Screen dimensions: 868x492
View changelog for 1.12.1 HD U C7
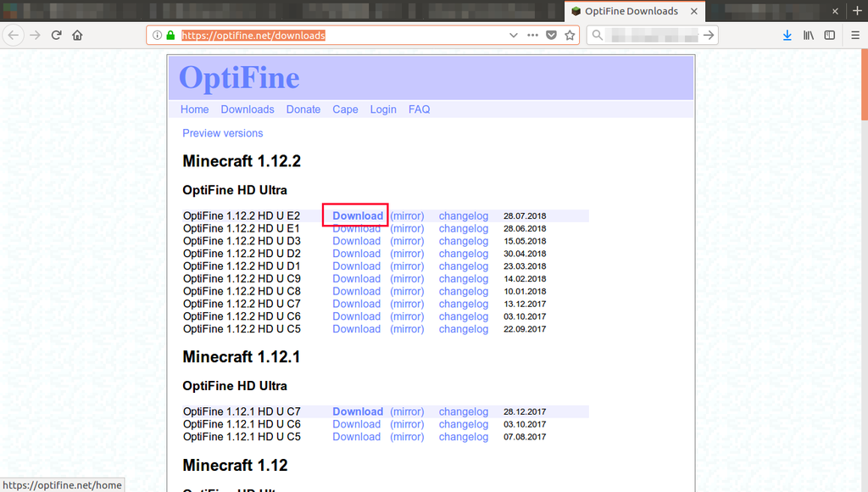pos(464,411)
